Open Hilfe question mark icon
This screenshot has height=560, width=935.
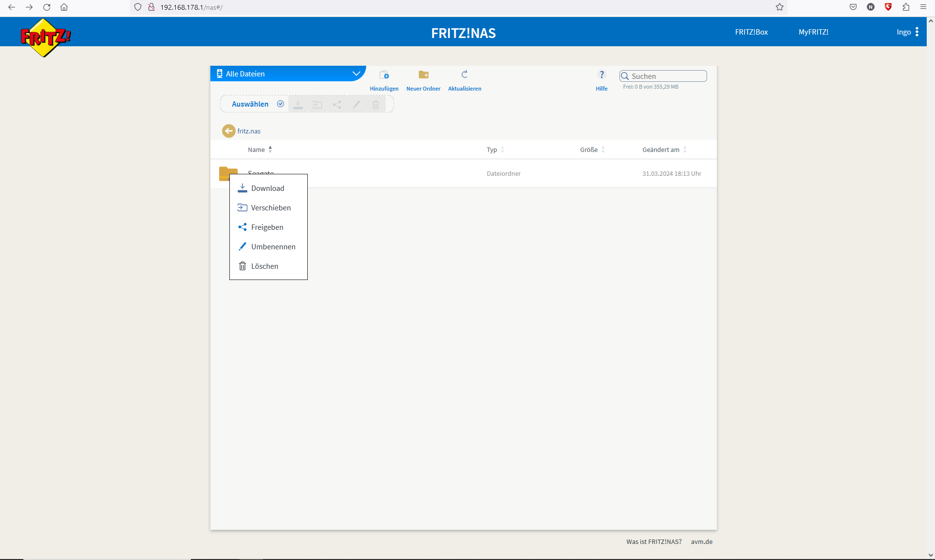[x=601, y=75]
